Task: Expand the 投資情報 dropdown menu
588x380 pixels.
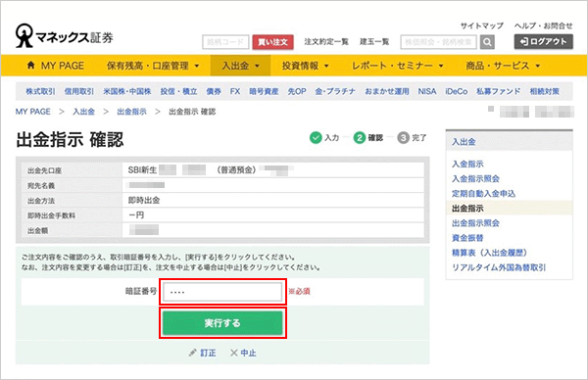Action: [306, 66]
